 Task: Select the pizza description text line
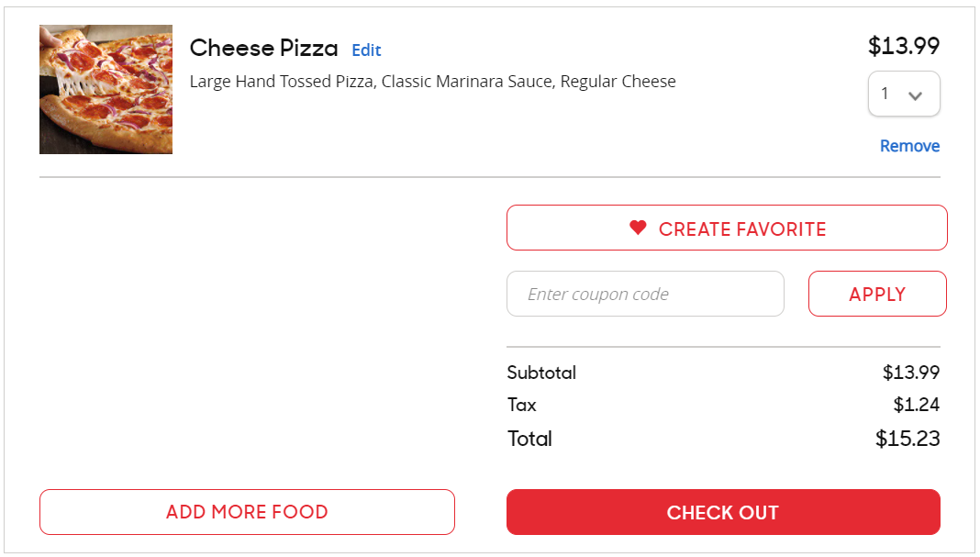[x=432, y=82]
